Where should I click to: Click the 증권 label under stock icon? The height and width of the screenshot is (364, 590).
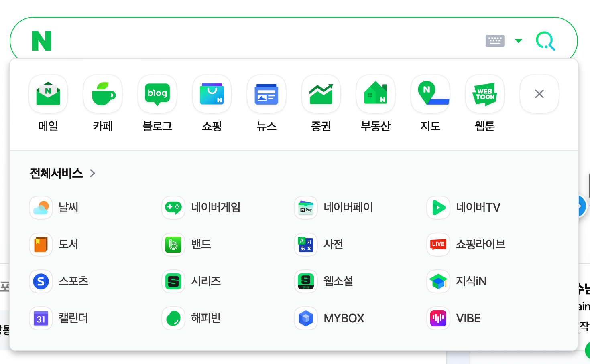pyautogui.click(x=321, y=126)
